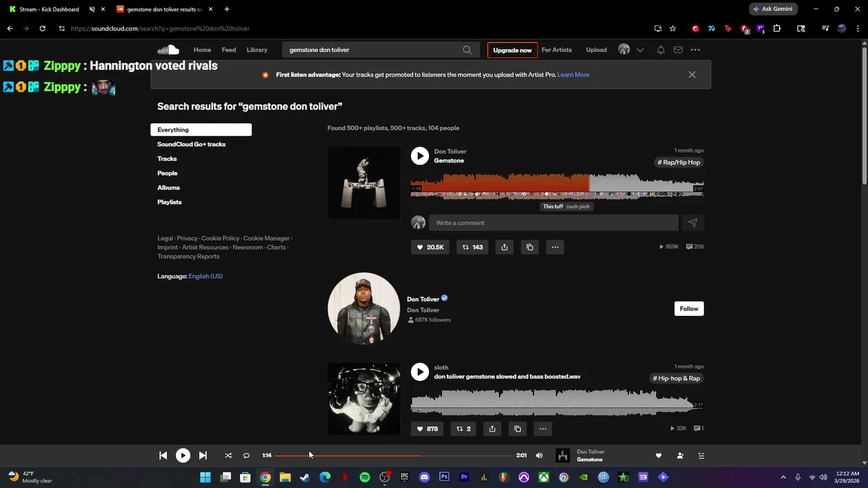Open the Chrome extensions puzzle icon
The height and width of the screenshot is (488, 868).
[777, 28]
